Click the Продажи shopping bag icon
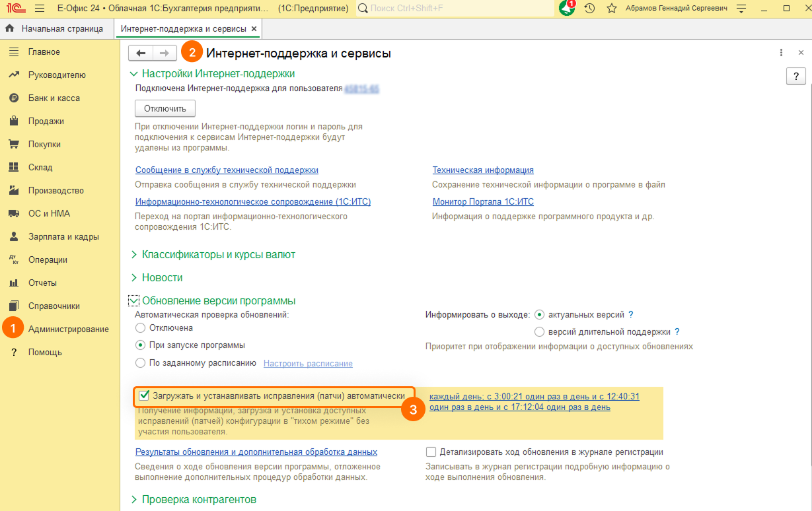The height and width of the screenshot is (511, 812). click(13, 121)
